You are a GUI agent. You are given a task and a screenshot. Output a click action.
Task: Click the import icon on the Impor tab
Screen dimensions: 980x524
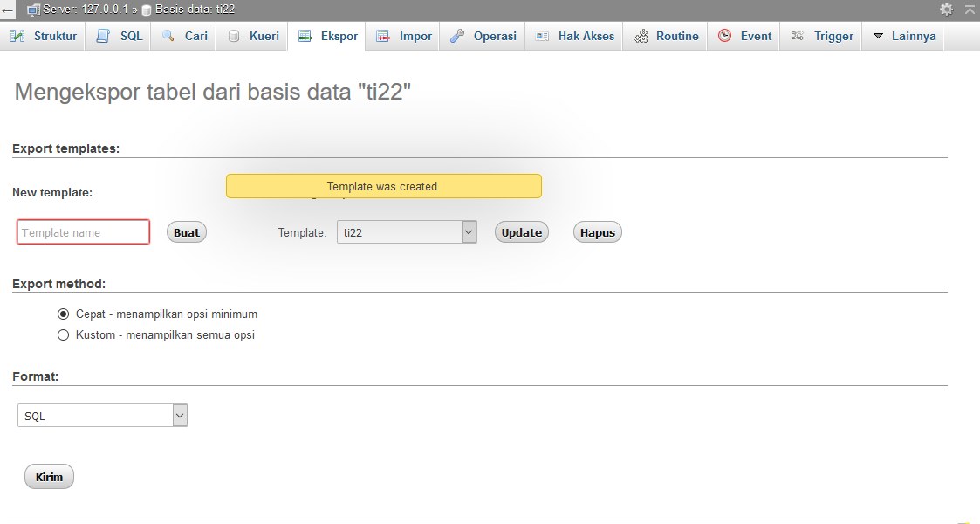coord(380,35)
